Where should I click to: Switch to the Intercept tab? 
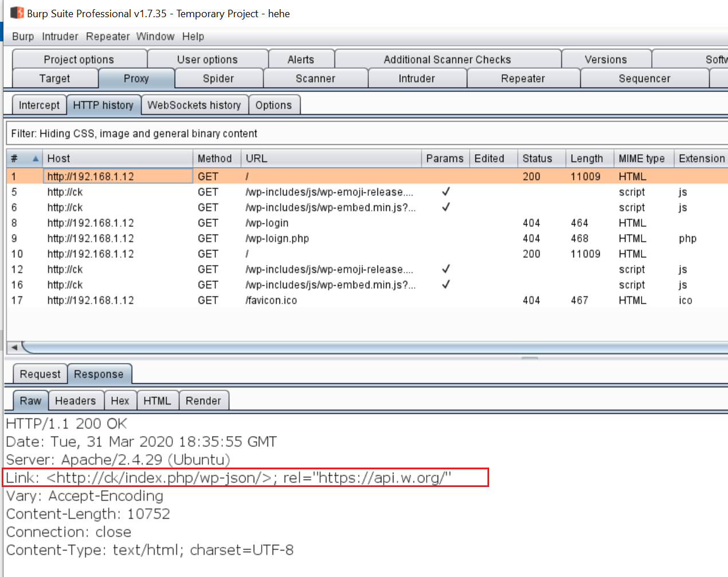pos(39,105)
